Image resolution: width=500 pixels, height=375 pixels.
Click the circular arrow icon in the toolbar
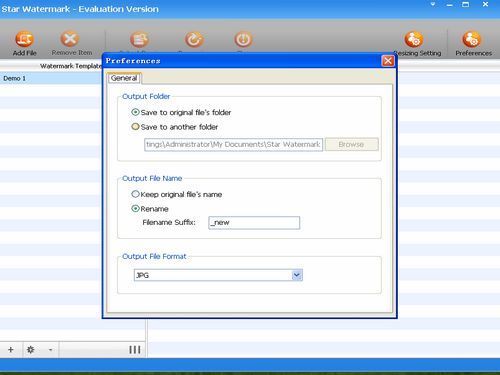[194, 40]
